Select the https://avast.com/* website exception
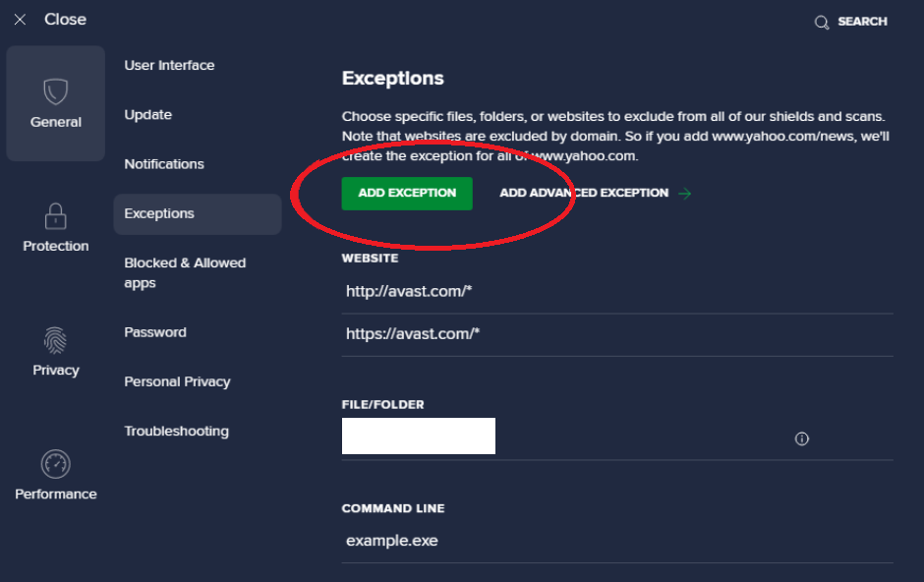Image resolution: width=924 pixels, height=582 pixels. click(617, 334)
